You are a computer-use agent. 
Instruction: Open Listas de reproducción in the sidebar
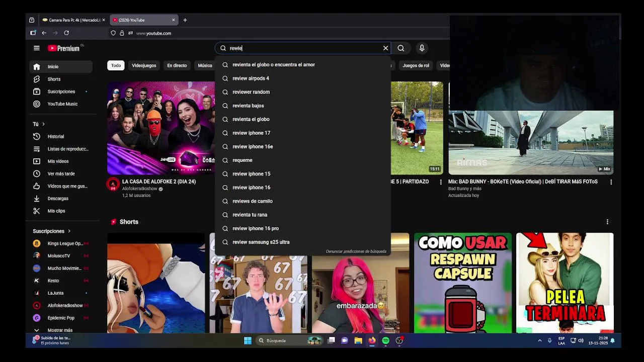pyautogui.click(x=62, y=149)
